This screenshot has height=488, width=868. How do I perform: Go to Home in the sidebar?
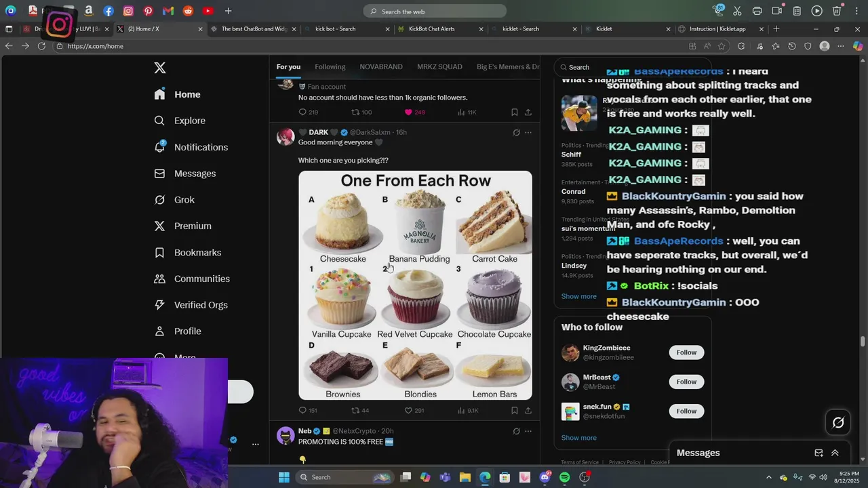point(177,94)
